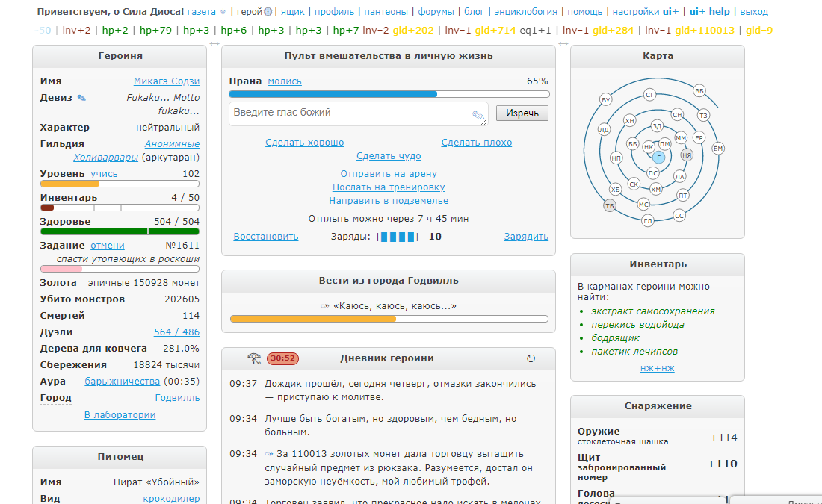The width and height of the screenshot is (822, 504).
Task: Select the grey ТБ town on map
Action: 610,206
